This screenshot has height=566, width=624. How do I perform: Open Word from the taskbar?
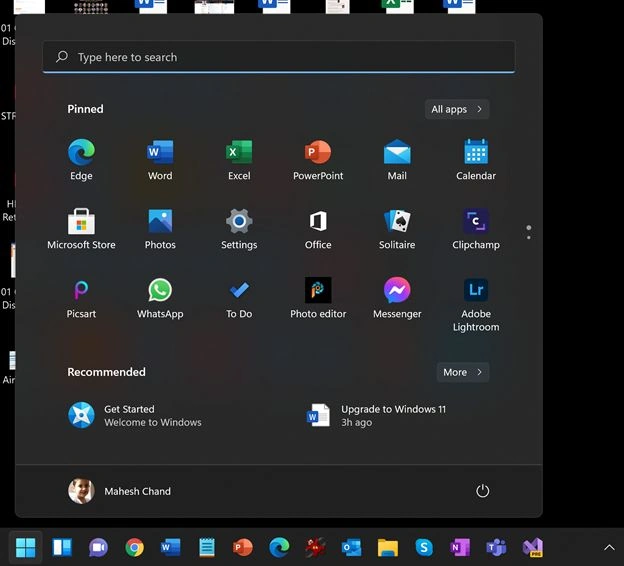click(170, 547)
